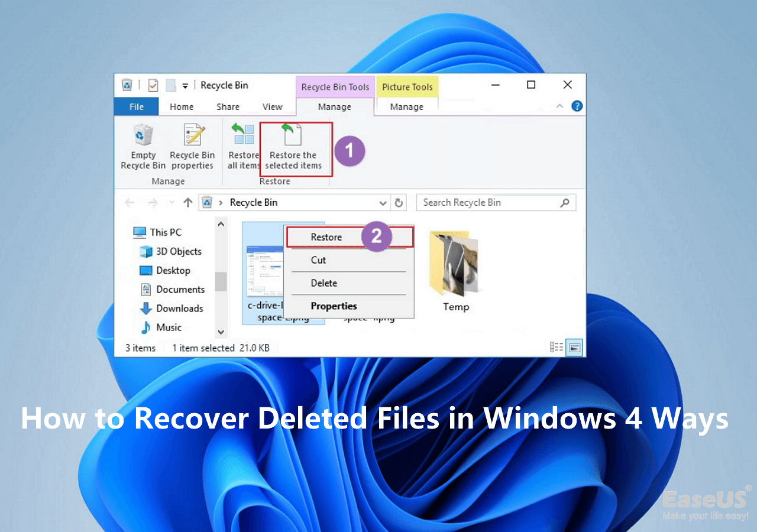Click the Recycle Bin icon in title bar
The image size is (757, 532).
(127, 85)
